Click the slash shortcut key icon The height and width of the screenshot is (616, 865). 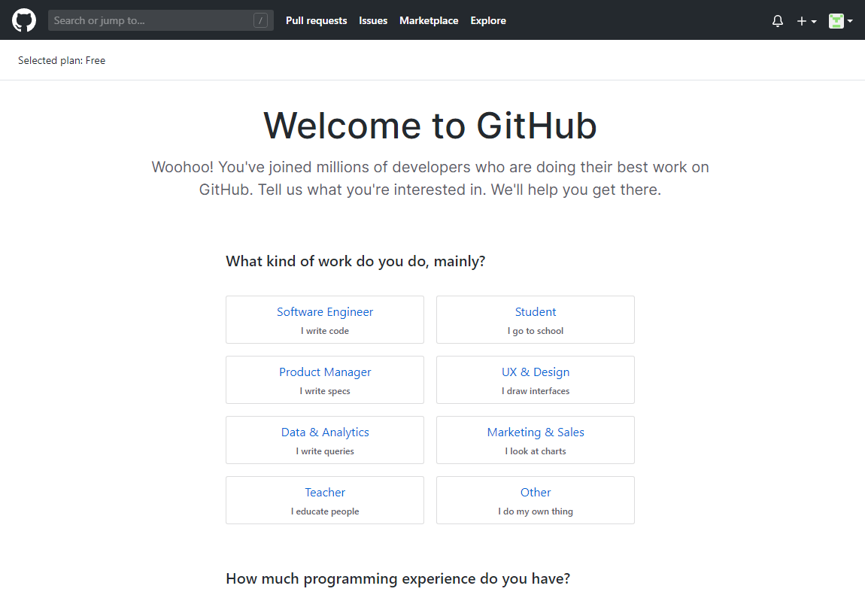260,21
